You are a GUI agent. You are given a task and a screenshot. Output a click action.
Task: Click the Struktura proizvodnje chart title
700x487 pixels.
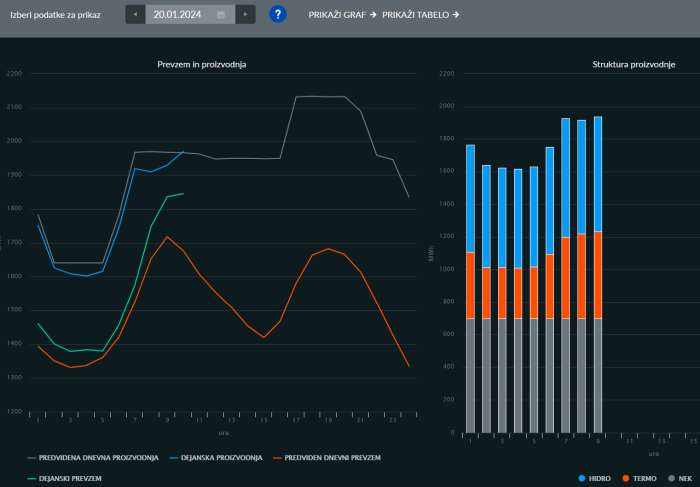click(633, 64)
